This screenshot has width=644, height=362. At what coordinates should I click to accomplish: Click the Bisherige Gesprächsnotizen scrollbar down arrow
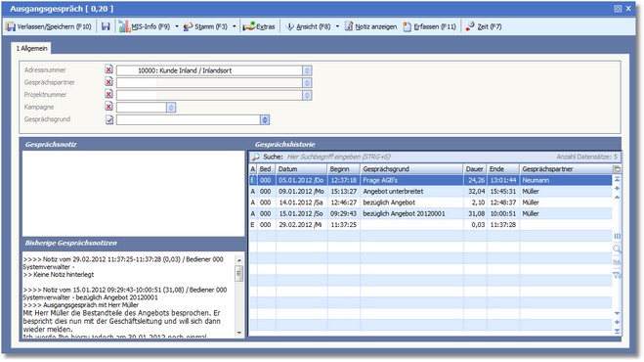coord(239,333)
